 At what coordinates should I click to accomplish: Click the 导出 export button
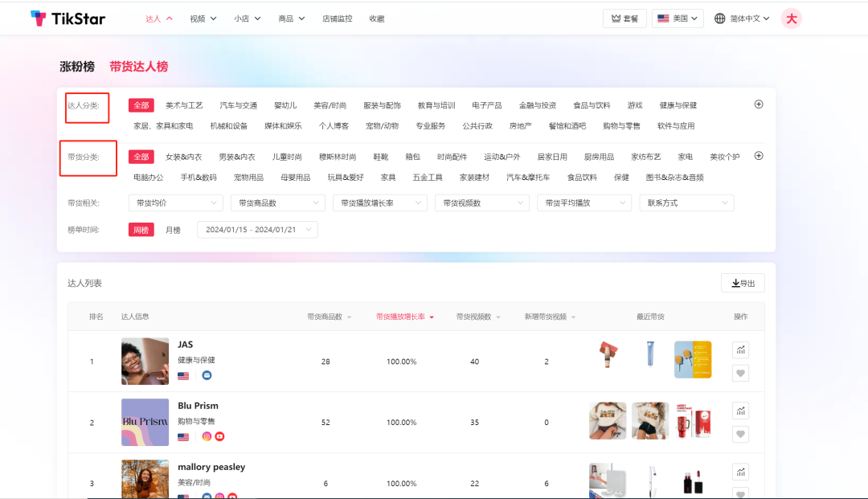tap(742, 283)
